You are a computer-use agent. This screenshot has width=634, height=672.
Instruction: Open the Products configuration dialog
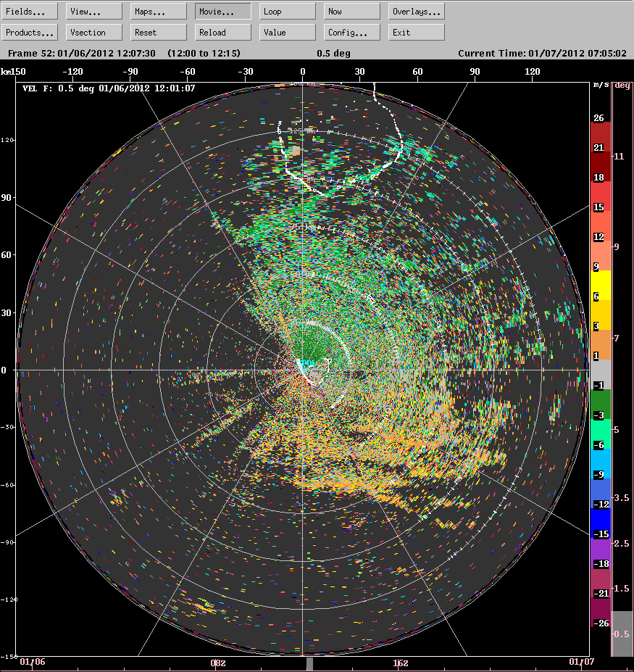point(29,32)
